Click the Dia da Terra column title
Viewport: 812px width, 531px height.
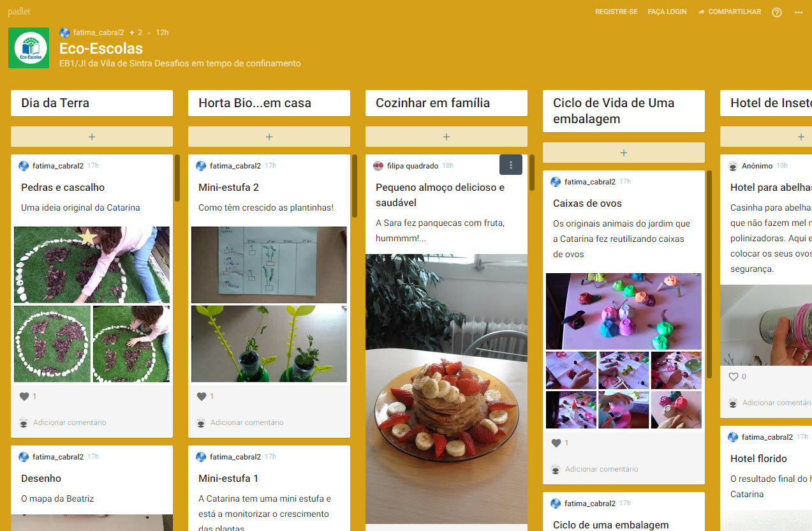click(x=55, y=103)
